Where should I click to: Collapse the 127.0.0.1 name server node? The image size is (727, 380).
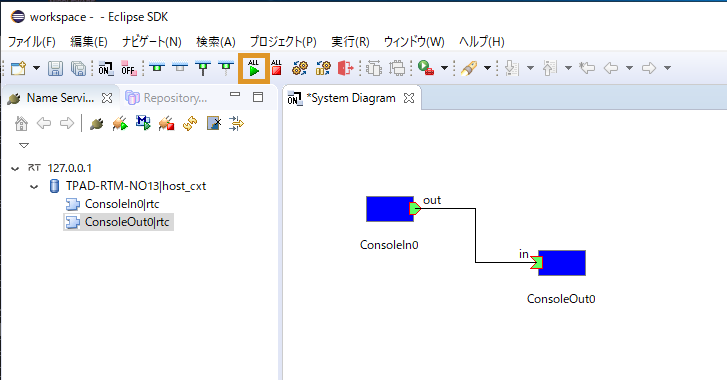coord(15,168)
